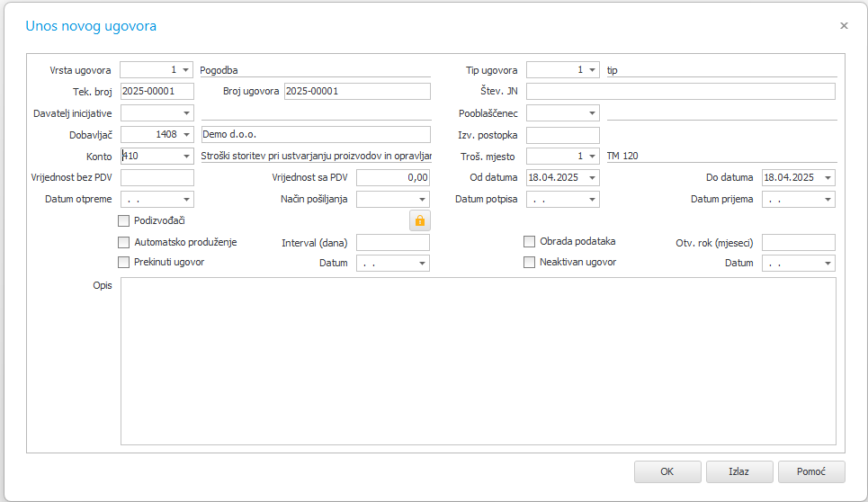Viewport: 868px width, 502px height.
Task: Expand the Način pošiljanja dropdown
Action: pyautogui.click(x=423, y=199)
